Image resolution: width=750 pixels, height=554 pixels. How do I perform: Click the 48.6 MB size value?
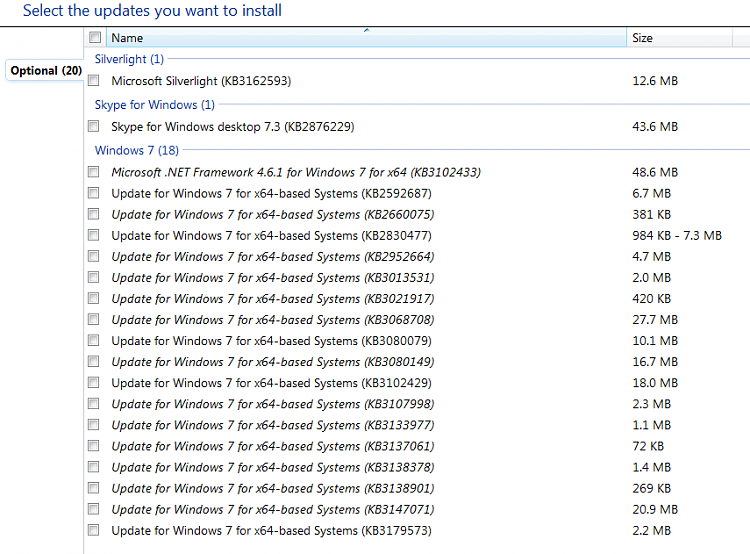pyautogui.click(x=655, y=172)
